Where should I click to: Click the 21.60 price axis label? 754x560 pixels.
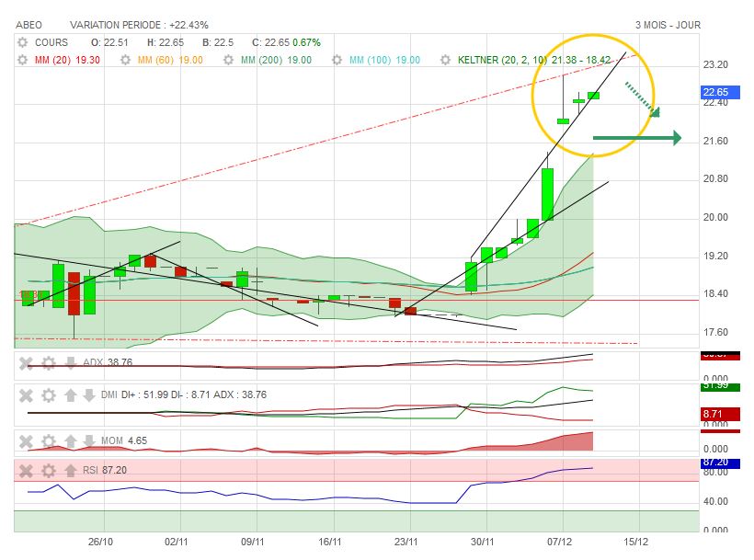click(715, 141)
